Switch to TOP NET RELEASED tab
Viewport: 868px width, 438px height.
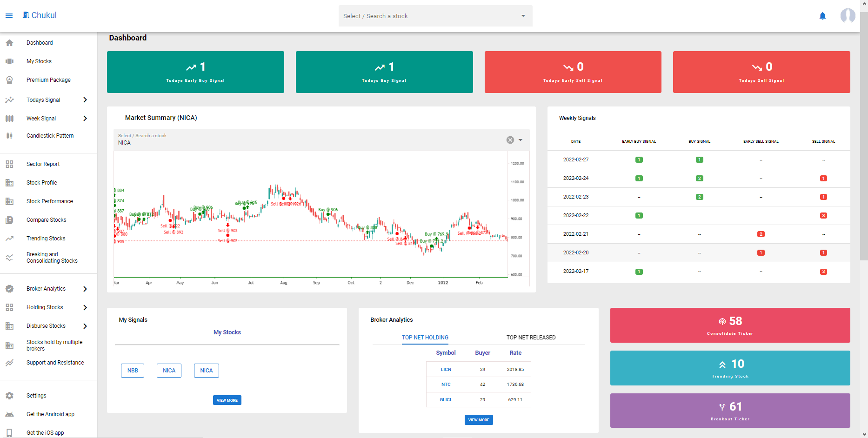click(x=531, y=337)
